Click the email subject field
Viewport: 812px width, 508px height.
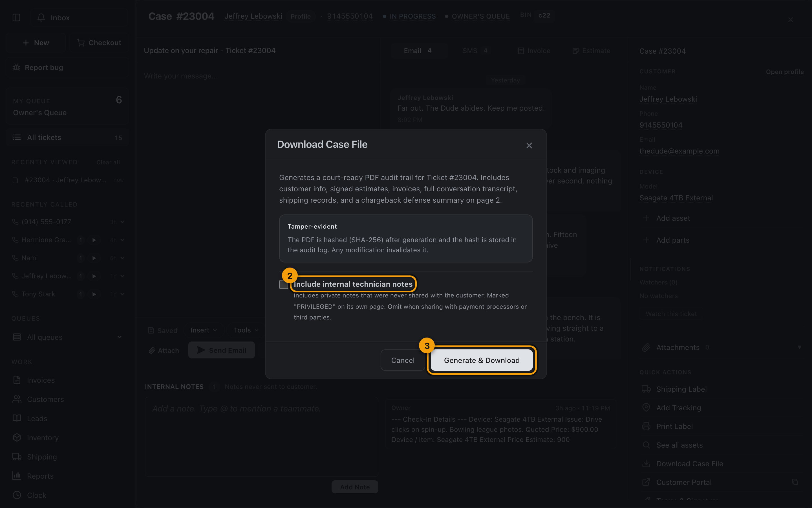pos(258,51)
